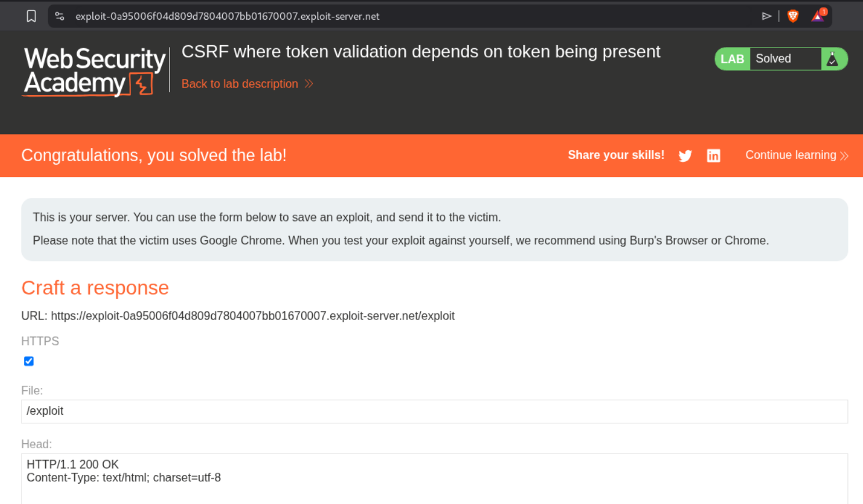Share on LinkedIn via icon

pyautogui.click(x=713, y=155)
